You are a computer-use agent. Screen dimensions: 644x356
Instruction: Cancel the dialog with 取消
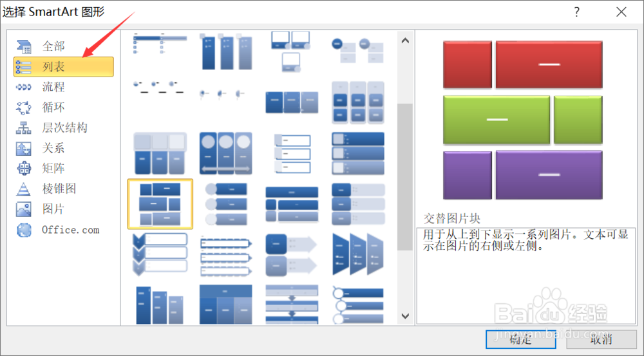coord(601,339)
